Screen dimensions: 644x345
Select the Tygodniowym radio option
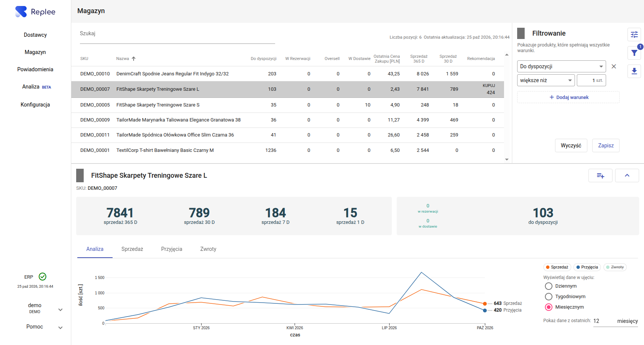click(549, 297)
